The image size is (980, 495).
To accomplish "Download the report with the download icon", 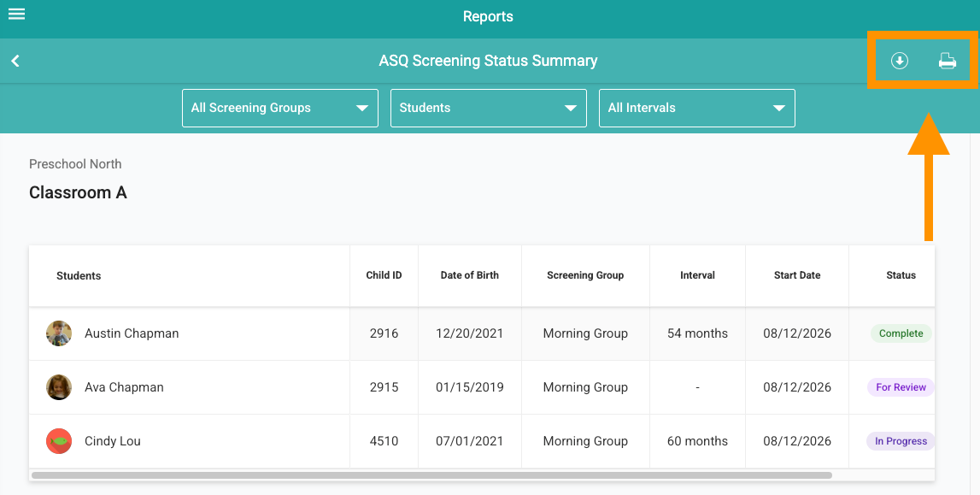I will coord(900,61).
